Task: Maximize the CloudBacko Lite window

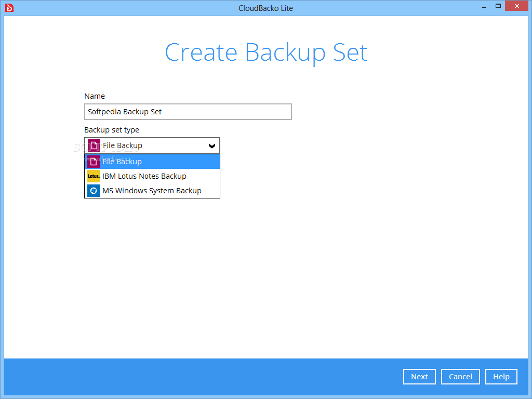Action: (498, 6)
